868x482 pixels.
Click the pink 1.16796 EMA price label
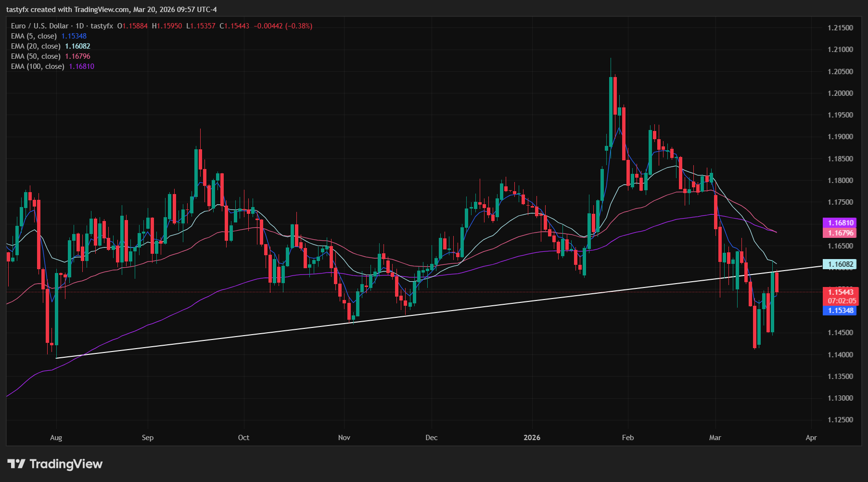pos(840,233)
